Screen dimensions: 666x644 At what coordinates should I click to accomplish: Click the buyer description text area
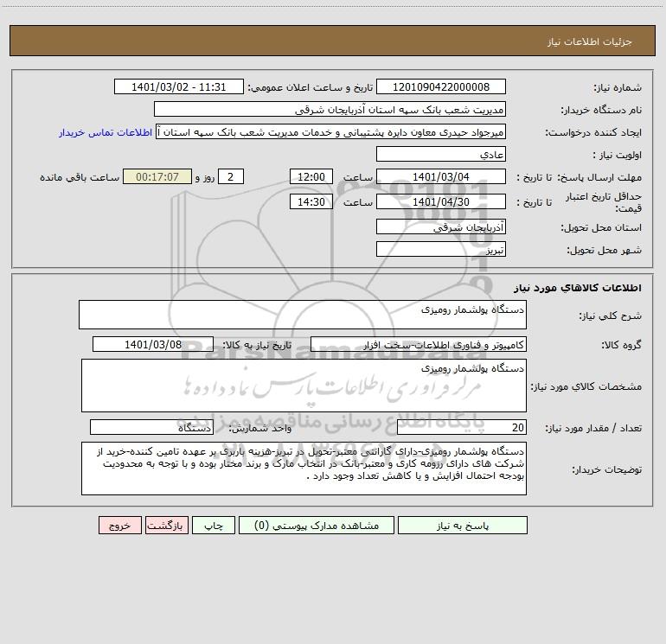[304, 469]
